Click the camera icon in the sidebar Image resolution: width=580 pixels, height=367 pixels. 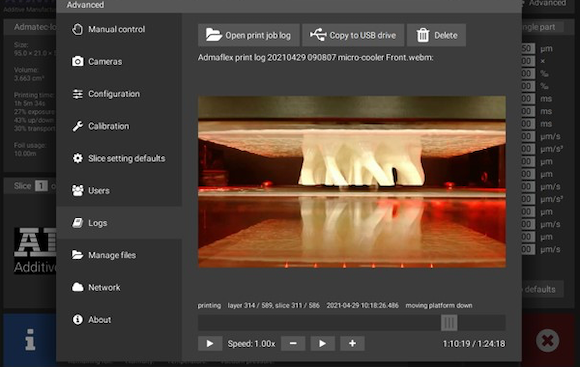click(77, 61)
